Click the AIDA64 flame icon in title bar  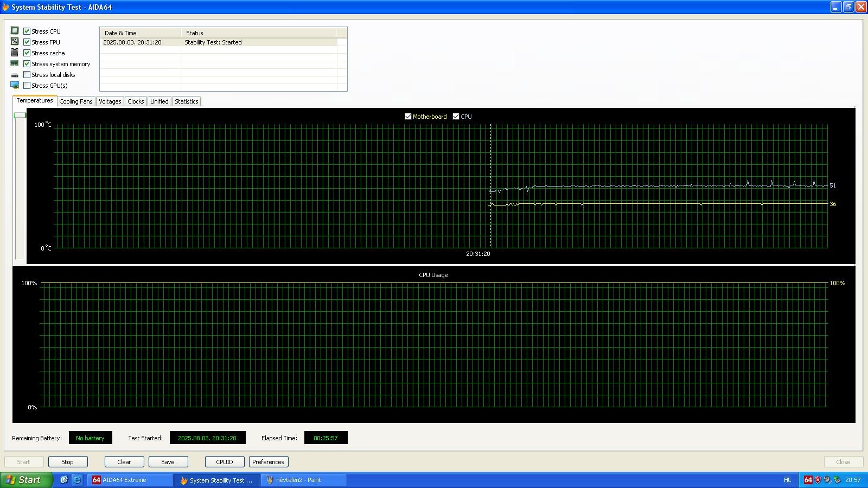click(5, 7)
